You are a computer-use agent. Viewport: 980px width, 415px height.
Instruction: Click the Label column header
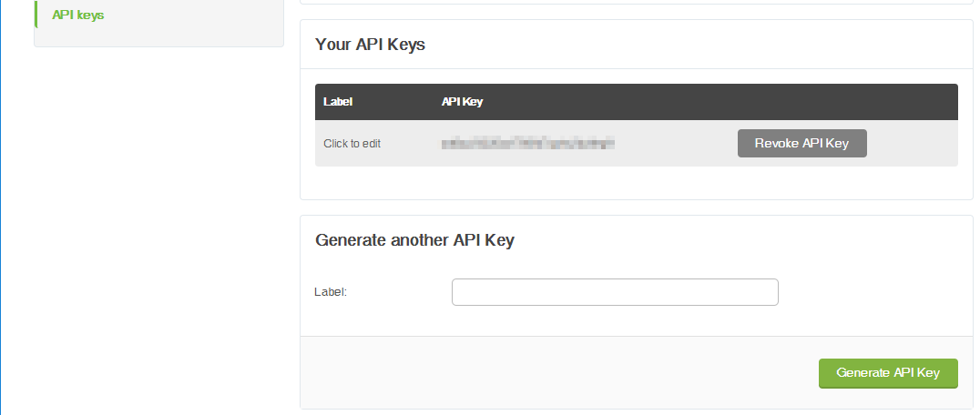click(338, 102)
